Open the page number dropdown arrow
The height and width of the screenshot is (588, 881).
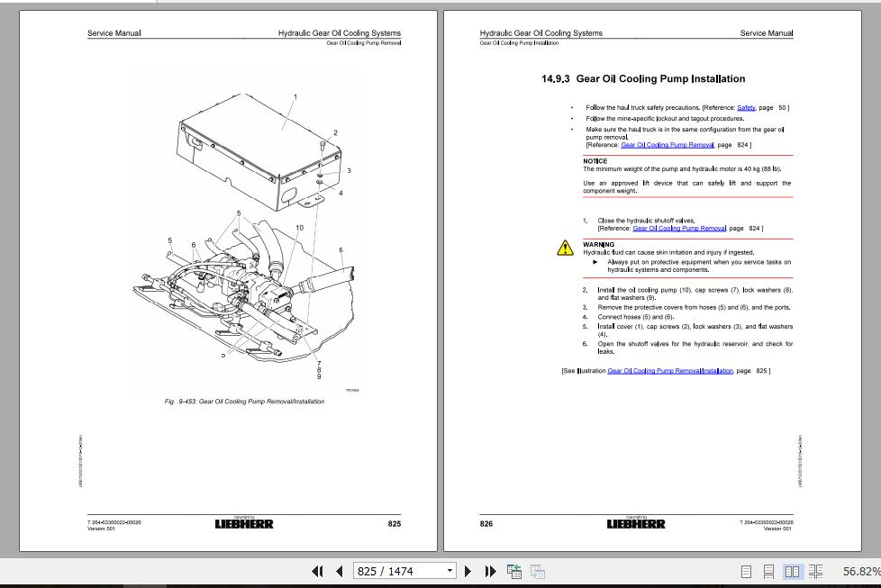coord(450,571)
